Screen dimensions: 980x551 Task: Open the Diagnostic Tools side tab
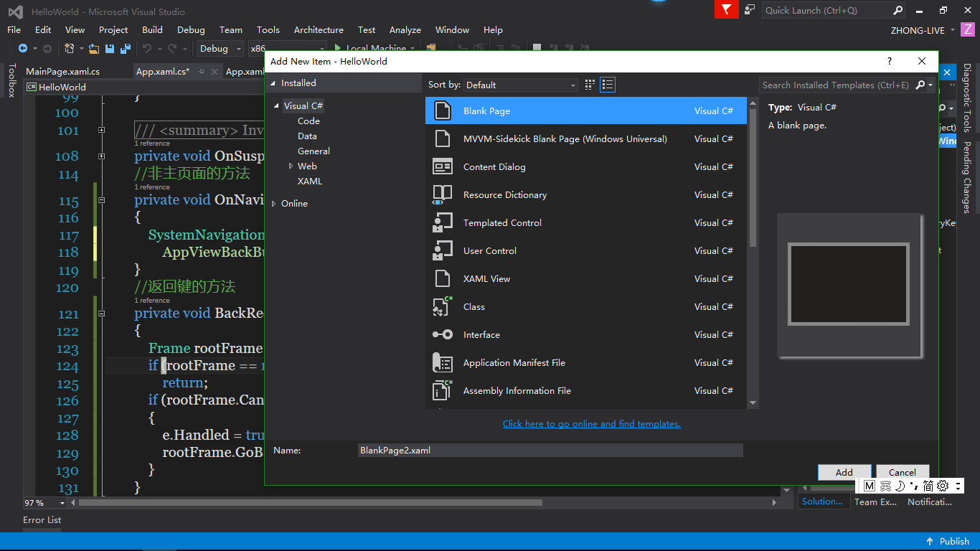point(967,98)
